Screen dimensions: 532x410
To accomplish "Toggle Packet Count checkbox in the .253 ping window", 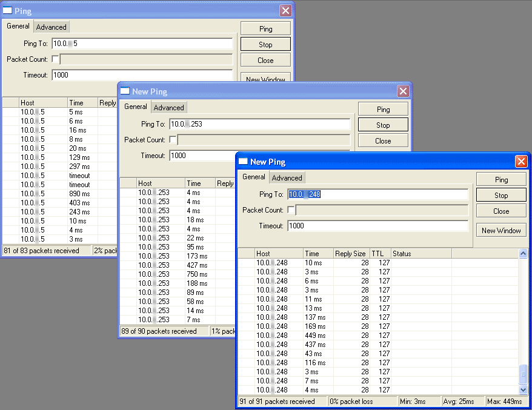I will click(x=173, y=140).
